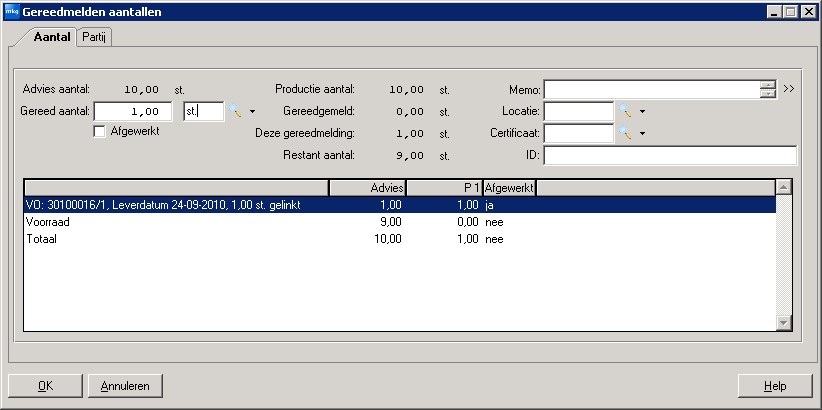Focus the Memo text field
This screenshot has width=822, height=410.
point(652,90)
